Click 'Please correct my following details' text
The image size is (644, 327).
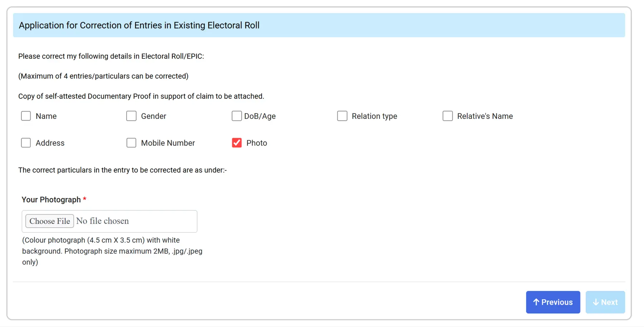click(111, 56)
